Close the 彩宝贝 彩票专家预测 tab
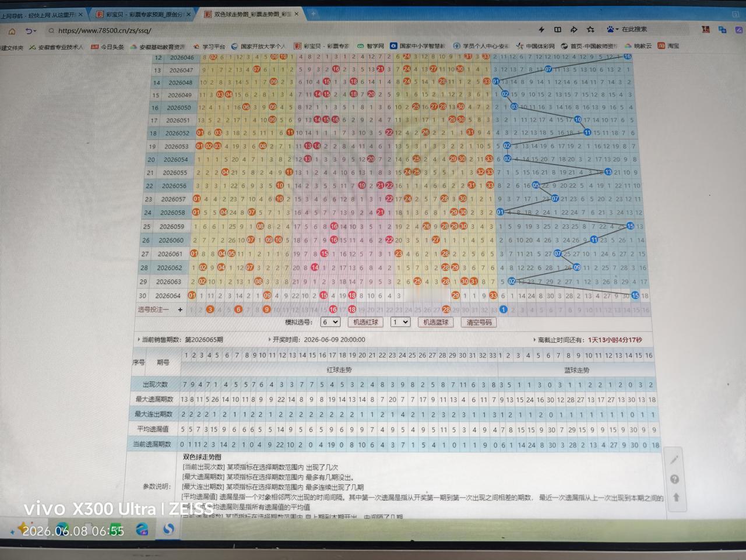This screenshot has width=746, height=560. [x=188, y=14]
